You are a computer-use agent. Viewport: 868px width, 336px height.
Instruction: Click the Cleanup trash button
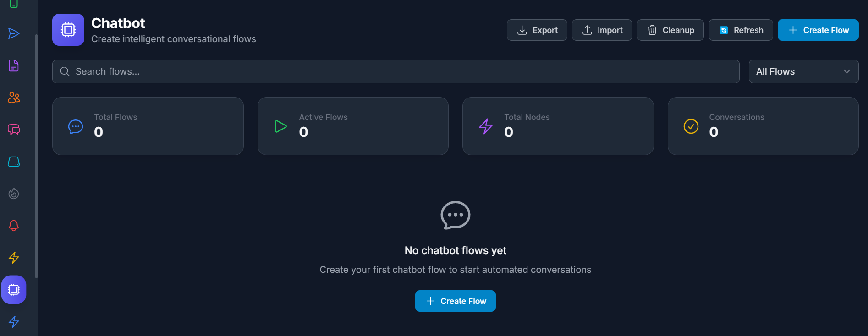pos(670,30)
